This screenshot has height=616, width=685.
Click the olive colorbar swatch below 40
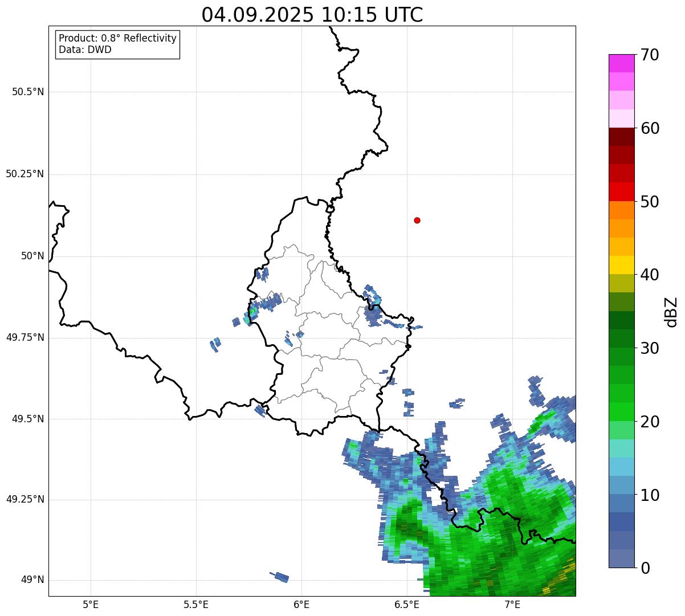[x=621, y=283]
